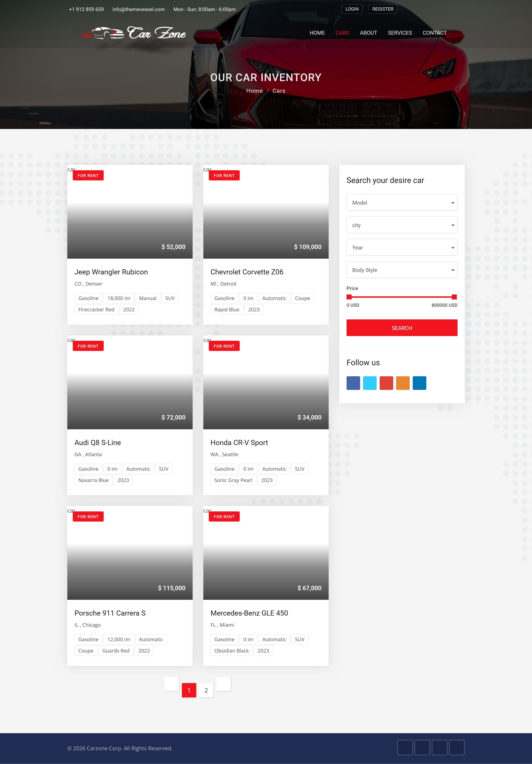Click the price slider minimum handle
The height and width of the screenshot is (764, 532).
point(349,297)
